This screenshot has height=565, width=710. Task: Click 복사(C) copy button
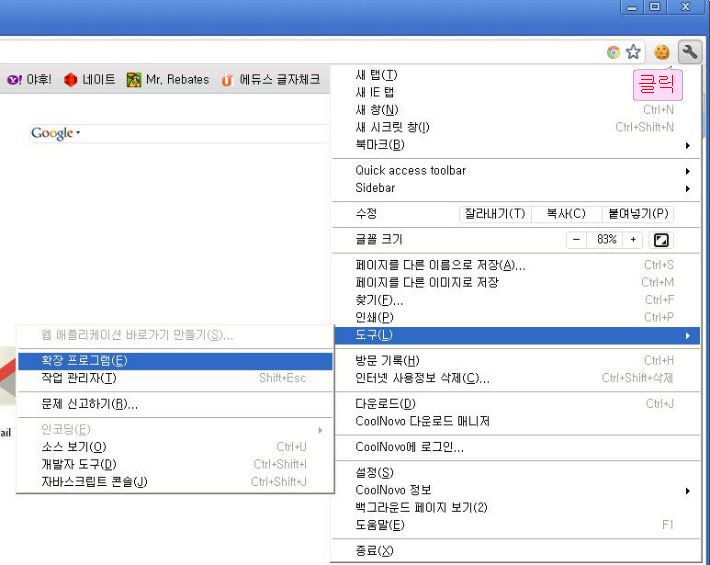click(x=566, y=214)
